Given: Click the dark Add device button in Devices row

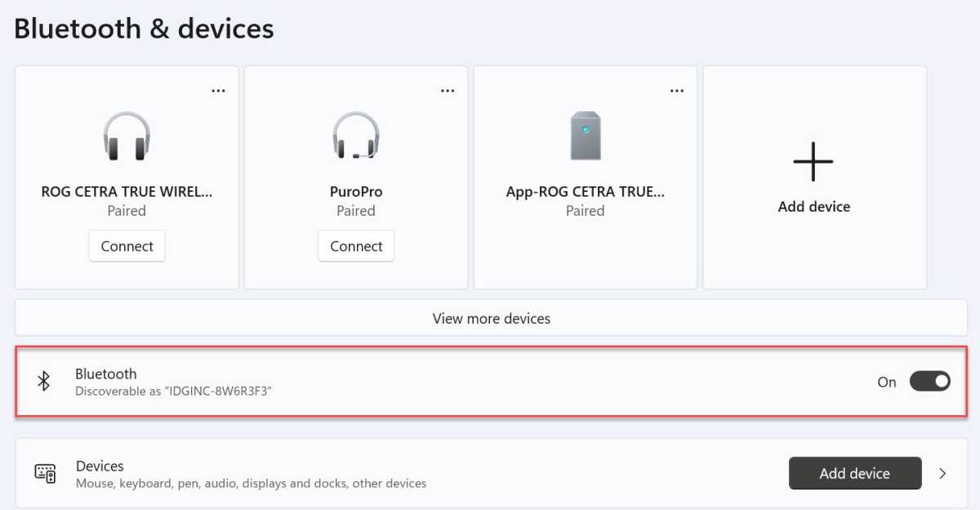Looking at the screenshot, I should coord(855,473).
